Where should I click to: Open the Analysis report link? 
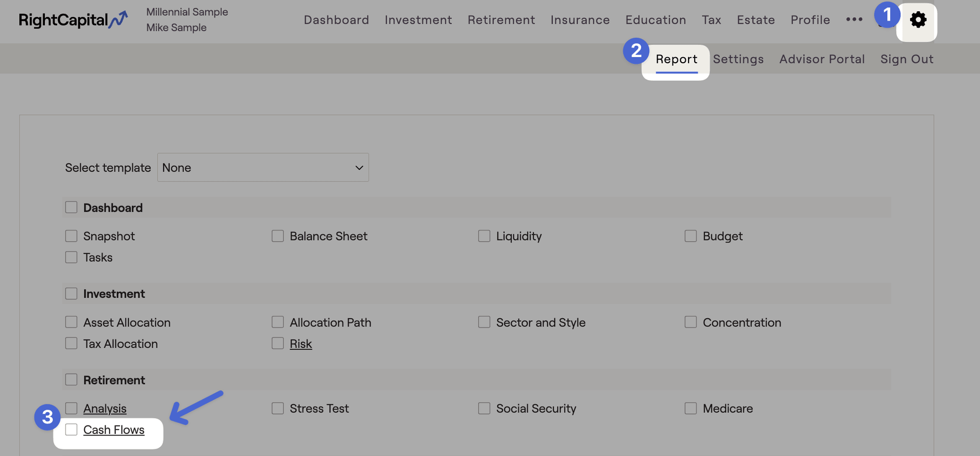coord(105,409)
